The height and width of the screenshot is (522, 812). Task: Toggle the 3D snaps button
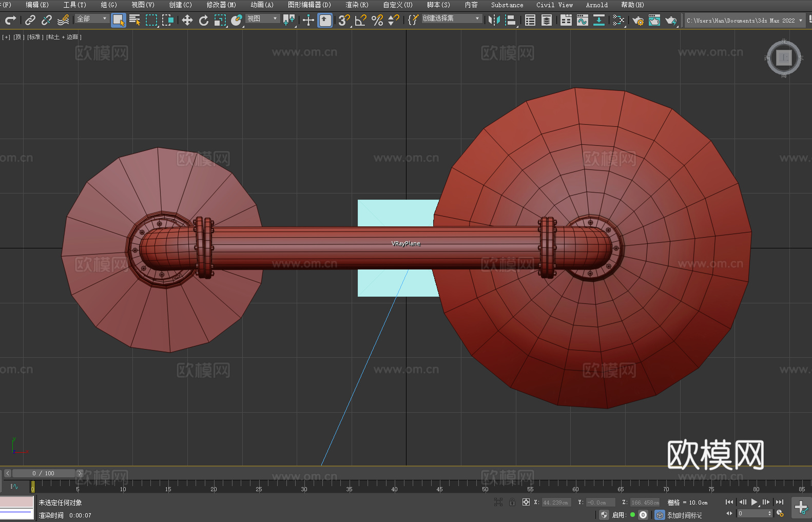344,20
